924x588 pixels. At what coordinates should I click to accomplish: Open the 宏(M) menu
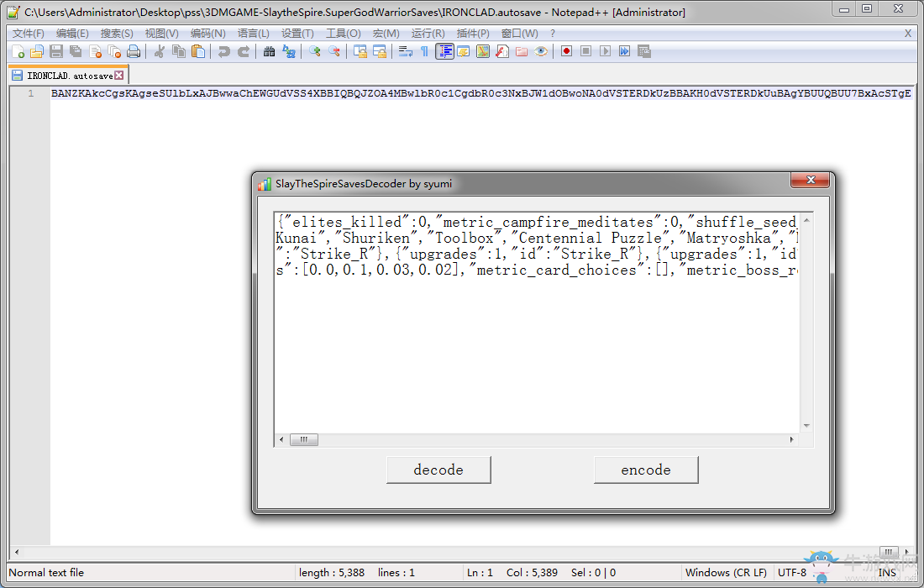pyautogui.click(x=386, y=34)
